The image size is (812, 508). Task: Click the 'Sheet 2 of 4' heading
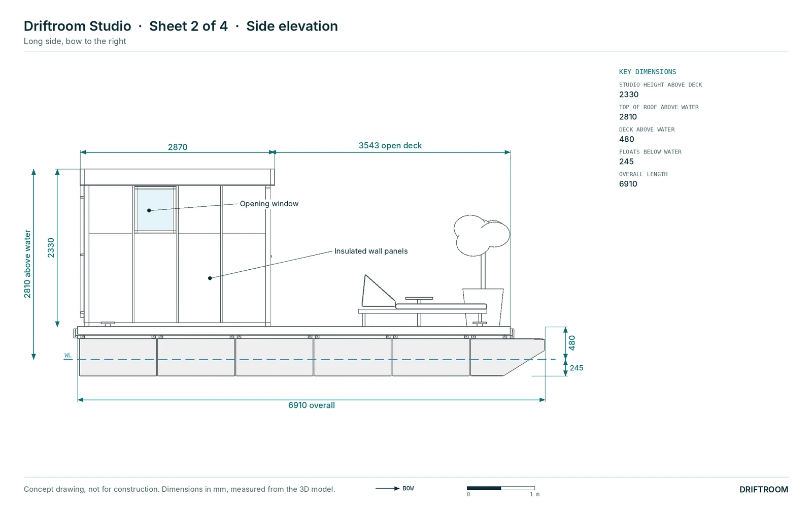point(188,26)
